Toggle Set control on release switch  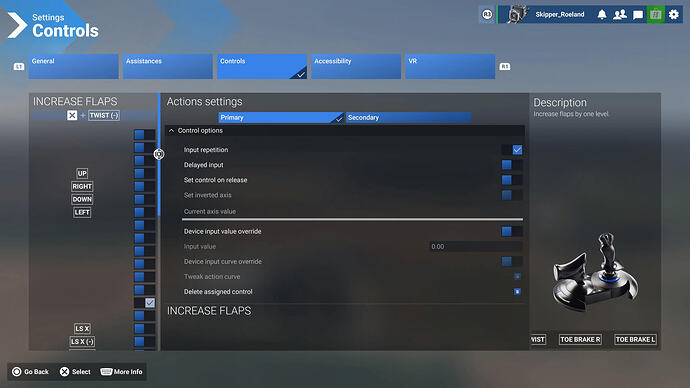(512, 179)
